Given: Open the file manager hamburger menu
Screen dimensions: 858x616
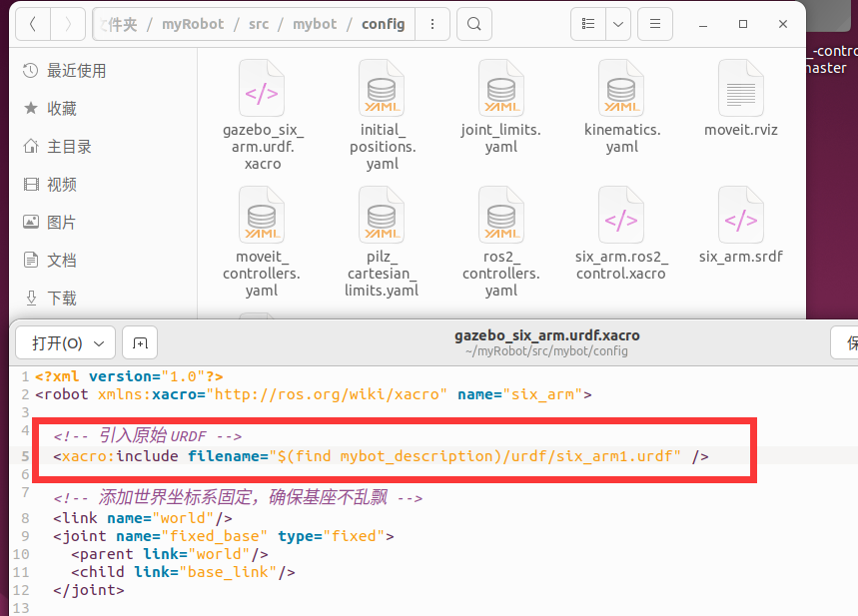Looking at the screenshot, I should 655,24.
